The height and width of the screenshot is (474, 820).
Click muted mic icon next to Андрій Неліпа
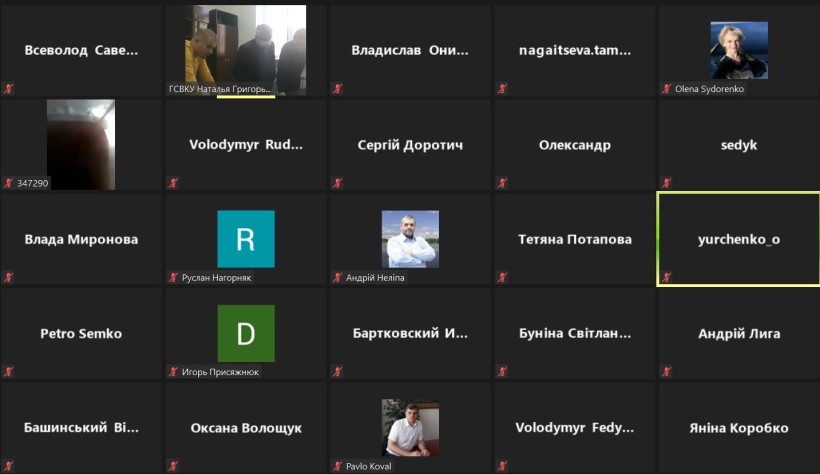click(x=338, y=277)
